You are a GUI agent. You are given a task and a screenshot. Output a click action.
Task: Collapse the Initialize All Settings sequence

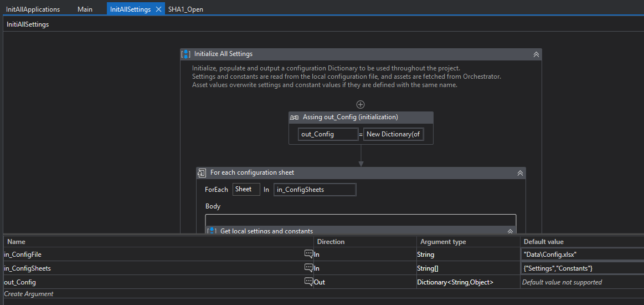pyautogui.click(x=535, y=54)
